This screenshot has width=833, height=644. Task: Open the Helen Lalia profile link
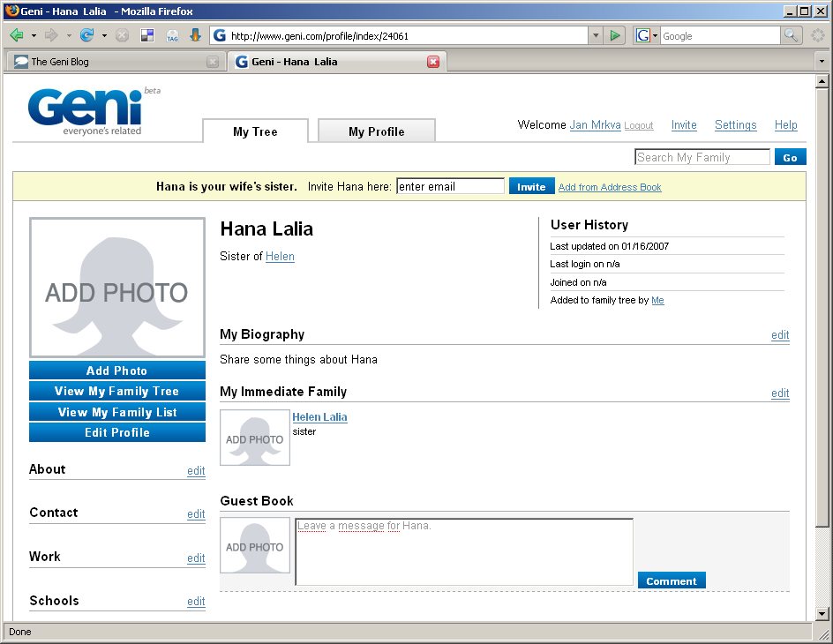(x=319, y=417)
